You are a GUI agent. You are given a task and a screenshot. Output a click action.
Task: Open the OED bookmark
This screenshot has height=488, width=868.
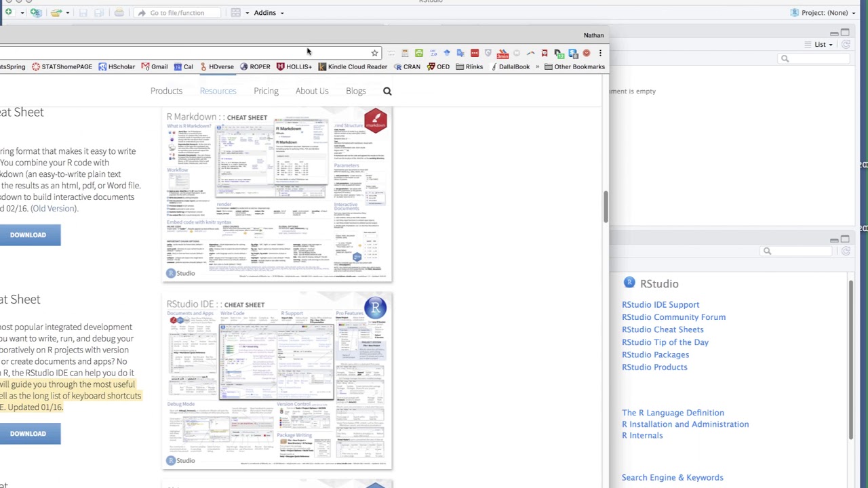click(x=438, y=66)
